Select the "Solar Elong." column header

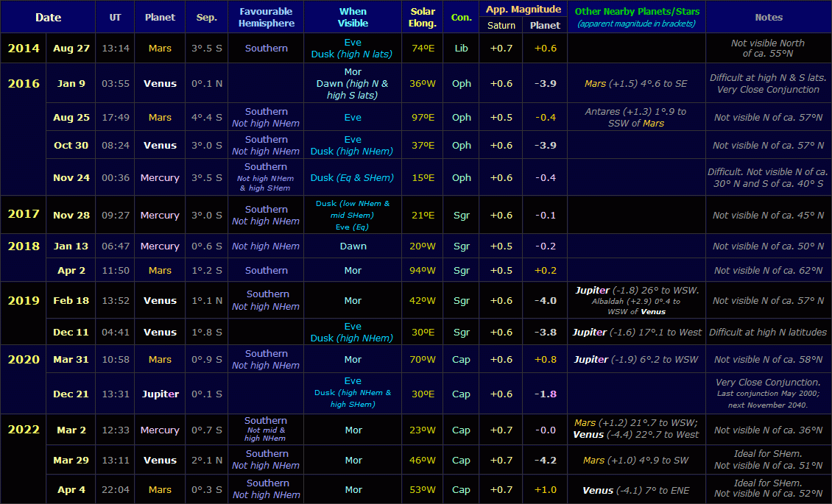point(423,17)
